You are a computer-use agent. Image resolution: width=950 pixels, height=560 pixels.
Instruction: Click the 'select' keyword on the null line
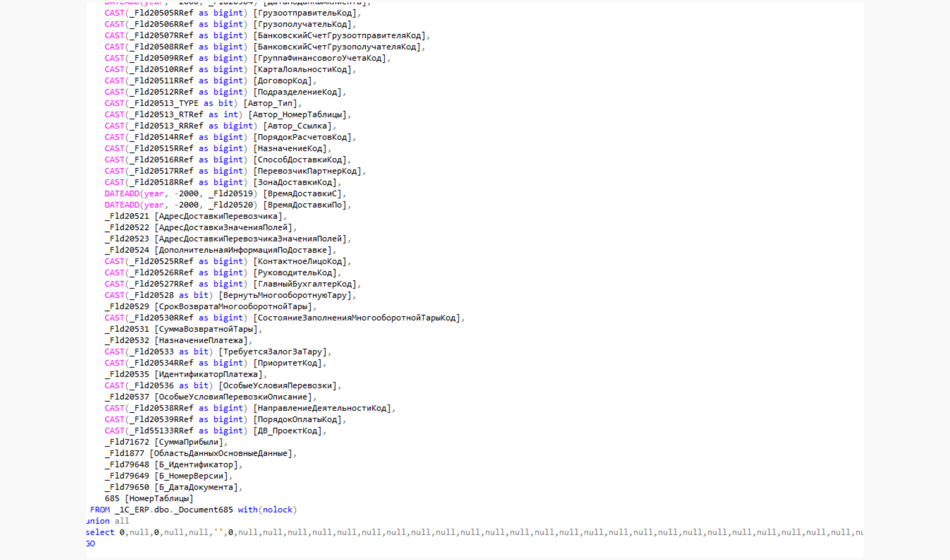pyautogui.click(x=100, y=533)
